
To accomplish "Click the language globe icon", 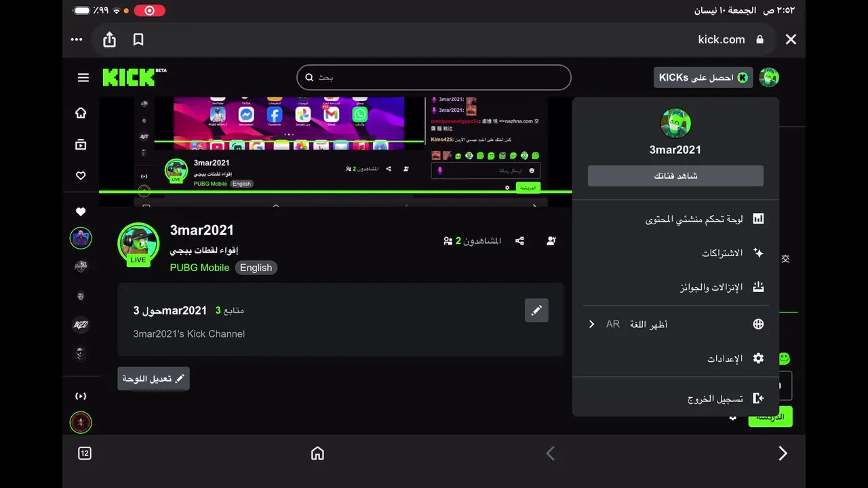I will point(758,324).
